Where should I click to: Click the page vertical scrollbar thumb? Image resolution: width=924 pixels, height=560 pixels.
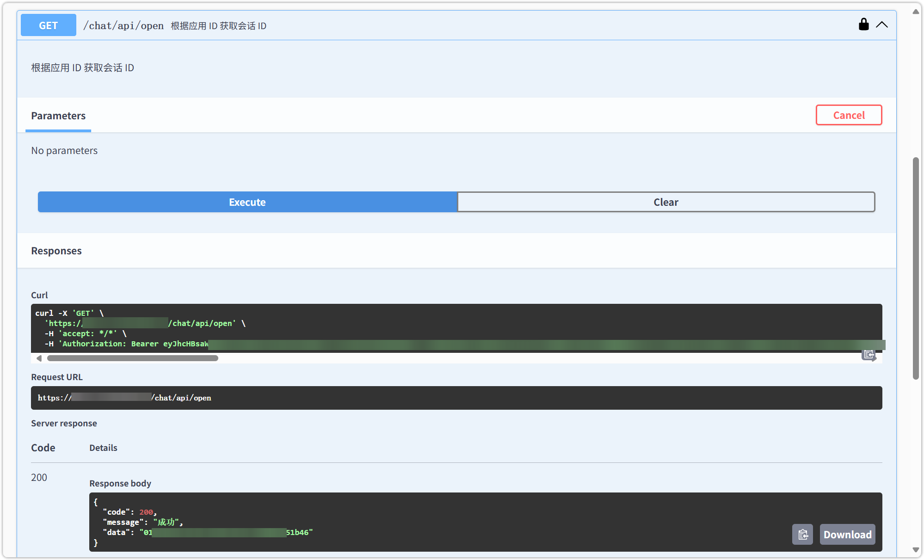[916, 268]
